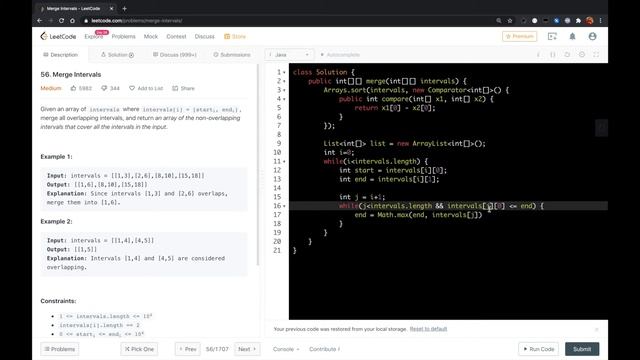The width and height of the screenshot is (640, 360).
Task: Open a new browser tab with plus
Action: tap(124, 8)
